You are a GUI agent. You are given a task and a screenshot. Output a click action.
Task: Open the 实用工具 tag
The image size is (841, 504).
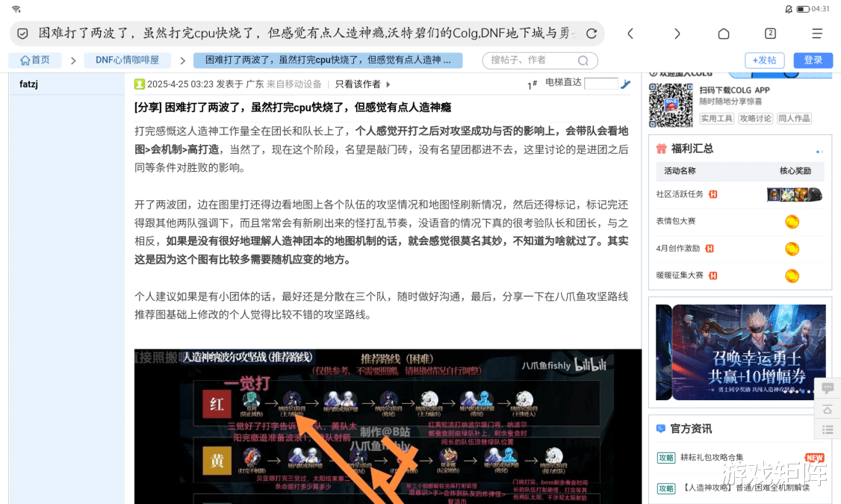(x=716, y=119)
